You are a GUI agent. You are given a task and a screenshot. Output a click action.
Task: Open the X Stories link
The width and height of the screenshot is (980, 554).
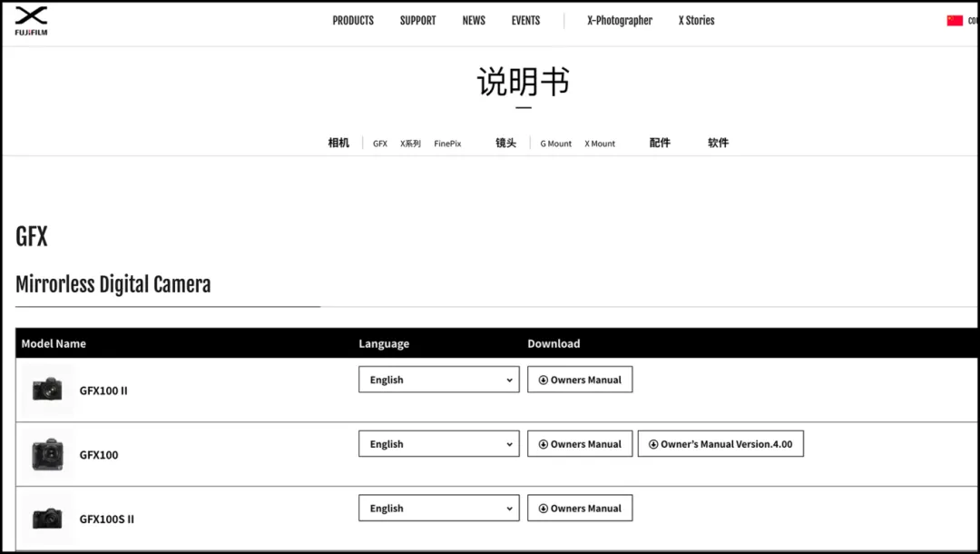[696, 21]
